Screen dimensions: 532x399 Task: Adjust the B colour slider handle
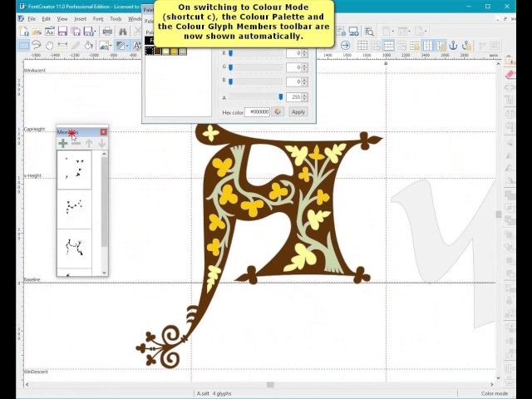coord(231,81)
